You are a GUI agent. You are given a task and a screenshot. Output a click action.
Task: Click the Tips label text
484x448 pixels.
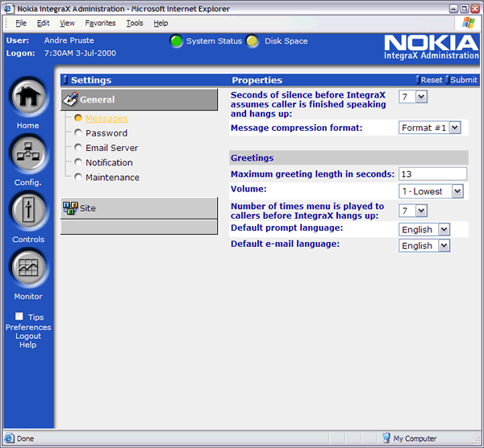point(35,317)
